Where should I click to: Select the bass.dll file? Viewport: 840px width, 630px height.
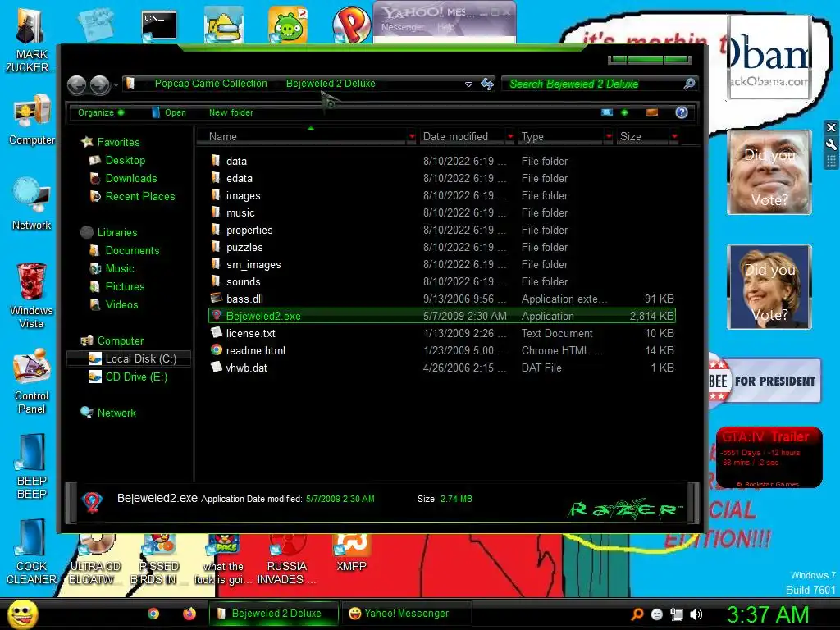[442, 299]
